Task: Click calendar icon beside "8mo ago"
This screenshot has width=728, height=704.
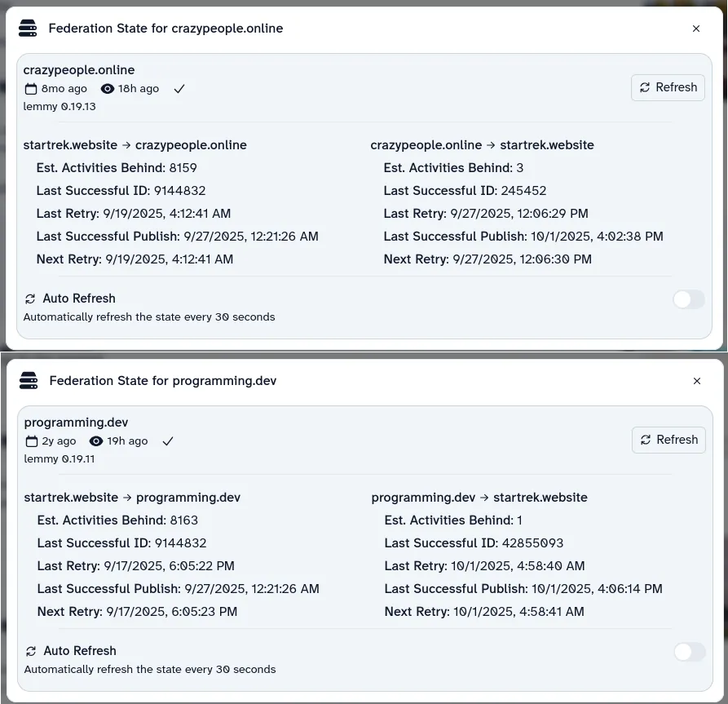Action: point(31,89)
